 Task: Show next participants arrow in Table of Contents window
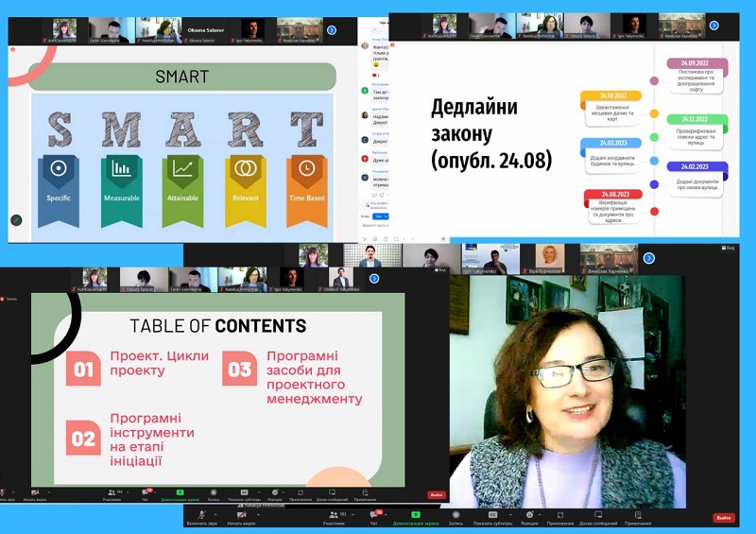pyautogui.click(x=374, y=279)
